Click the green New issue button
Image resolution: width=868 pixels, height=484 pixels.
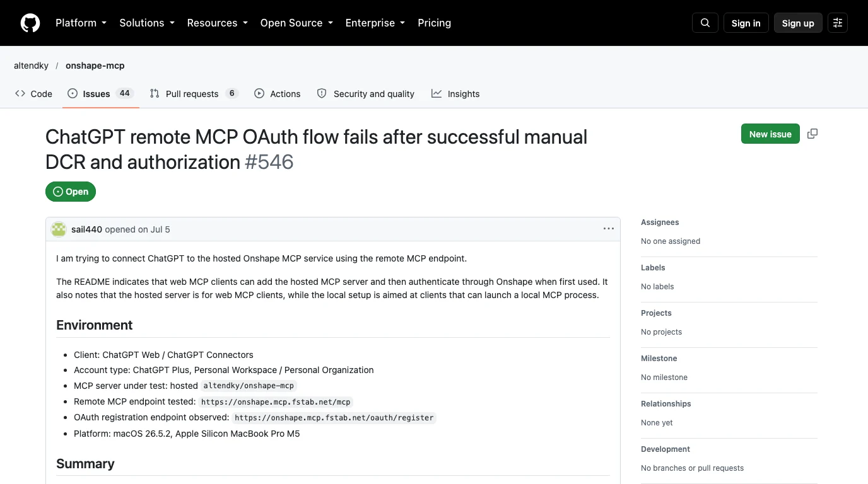coord(770,134)
